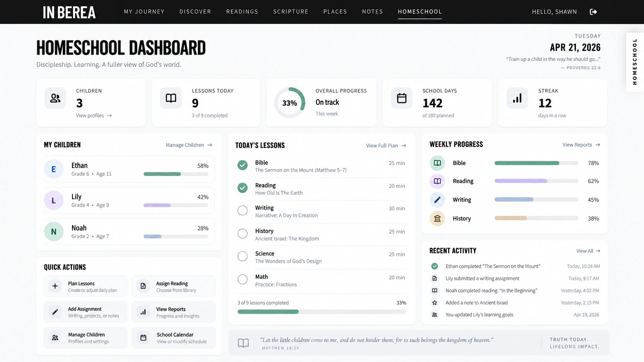This screenshot has height=362, width=644.
Task: Click the date "APR 21, 2026"
Action: tap(575, 47)
